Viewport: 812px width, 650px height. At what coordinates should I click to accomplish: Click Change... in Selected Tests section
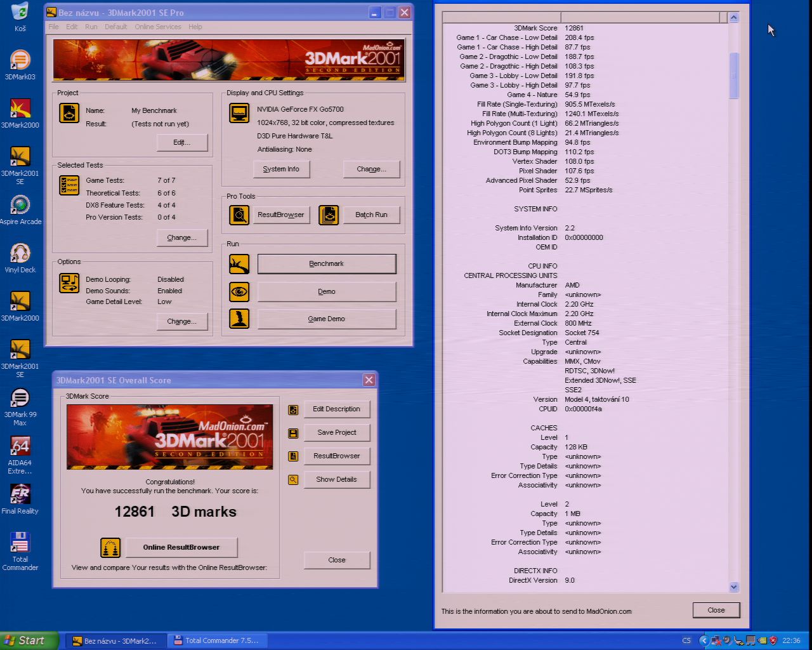(x=182, y=237)
